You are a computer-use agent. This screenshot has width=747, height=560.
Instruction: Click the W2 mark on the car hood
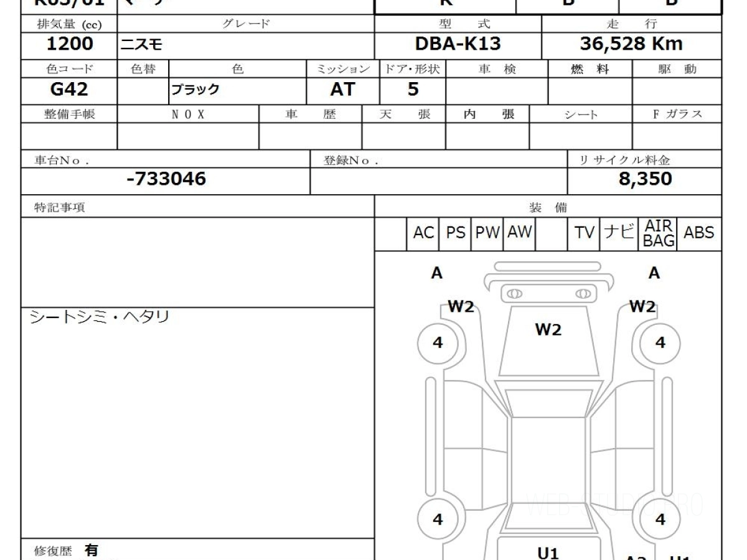(x=548, y=330)
